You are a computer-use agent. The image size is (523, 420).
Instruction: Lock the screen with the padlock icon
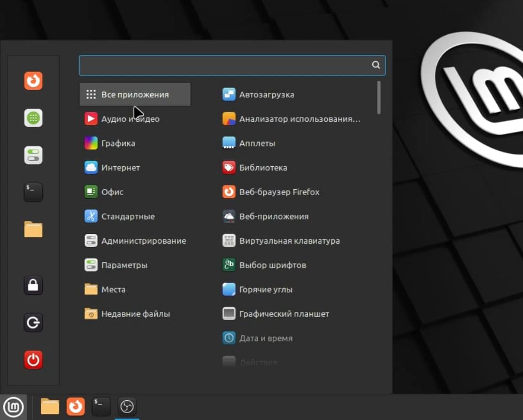point(33,285)
